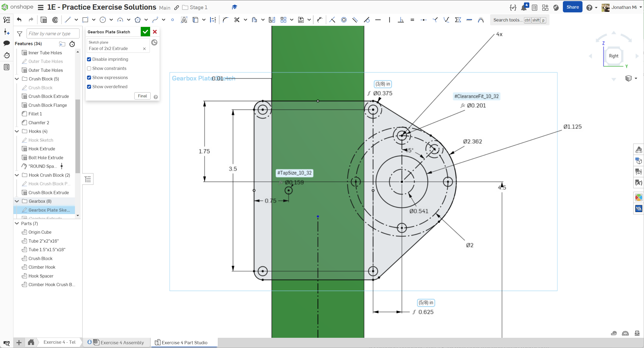Select the Center point circle tool
Image resolution: width=644 pixels, height=348 pixels.
103,20
